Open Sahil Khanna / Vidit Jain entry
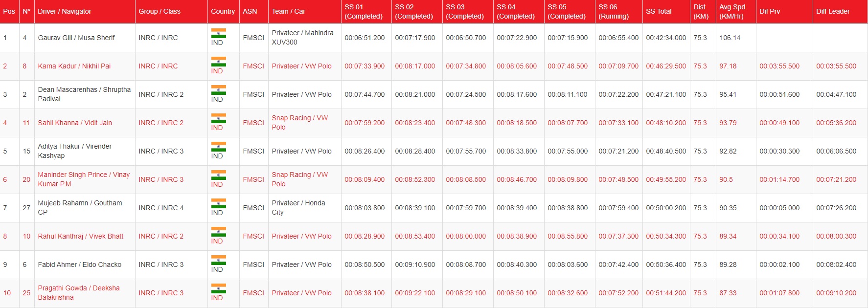868x308 pixels. 75,123
